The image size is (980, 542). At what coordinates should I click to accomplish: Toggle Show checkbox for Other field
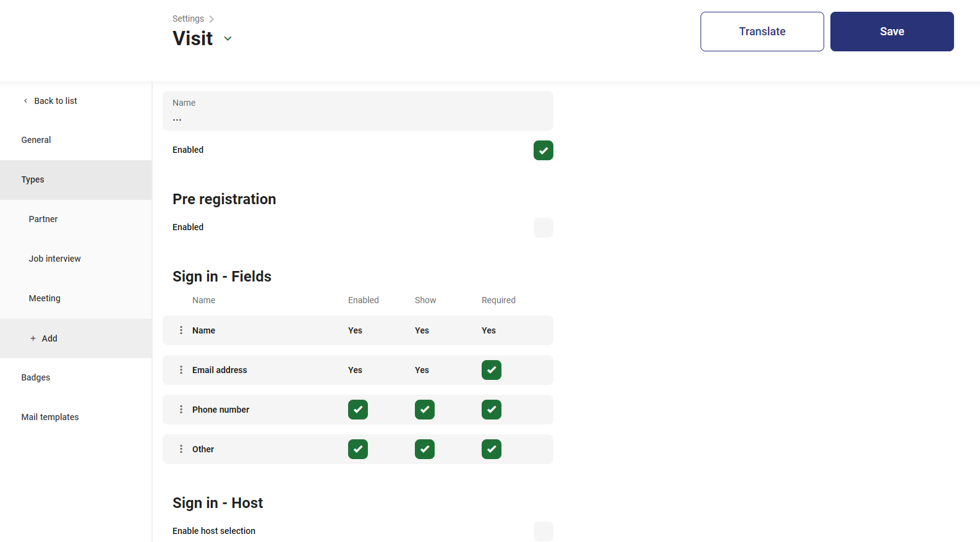click(x=424, y=449)
